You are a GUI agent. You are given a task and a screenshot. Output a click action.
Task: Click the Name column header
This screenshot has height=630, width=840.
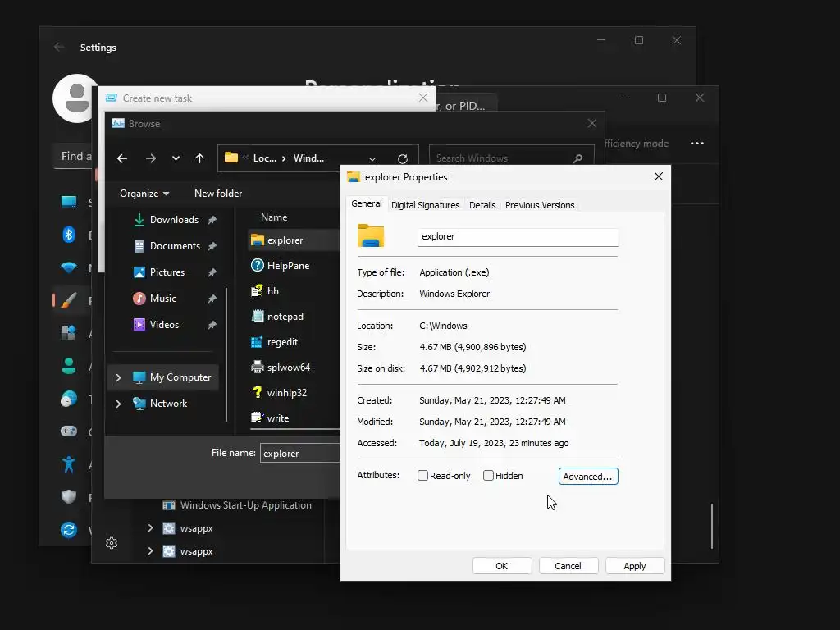point(274,217)
